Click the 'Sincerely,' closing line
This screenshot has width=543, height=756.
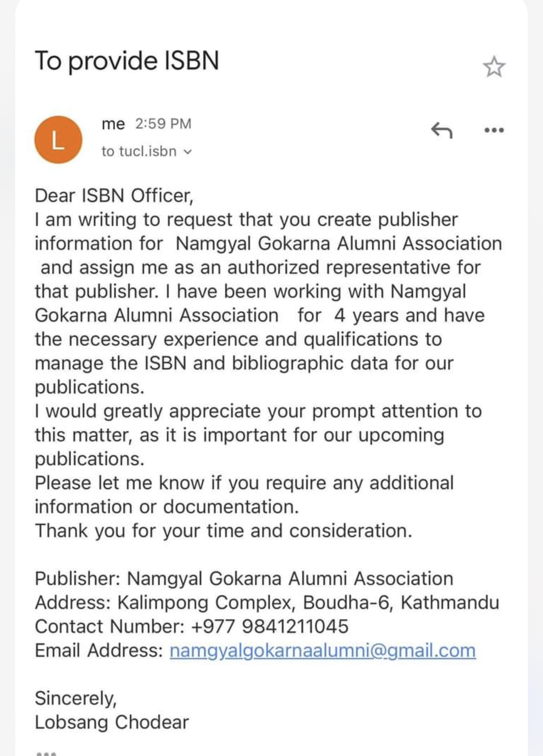point(76,698)
